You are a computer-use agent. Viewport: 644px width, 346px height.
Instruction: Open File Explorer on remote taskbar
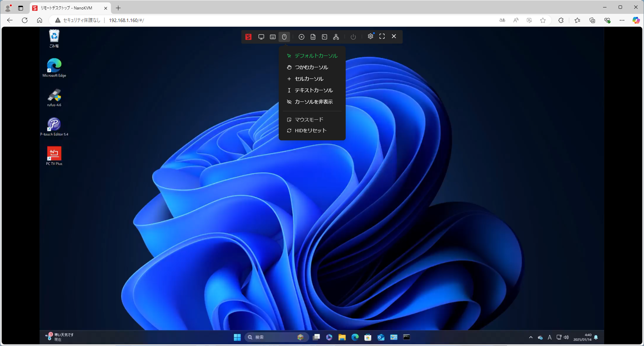[x=342, y=337]
